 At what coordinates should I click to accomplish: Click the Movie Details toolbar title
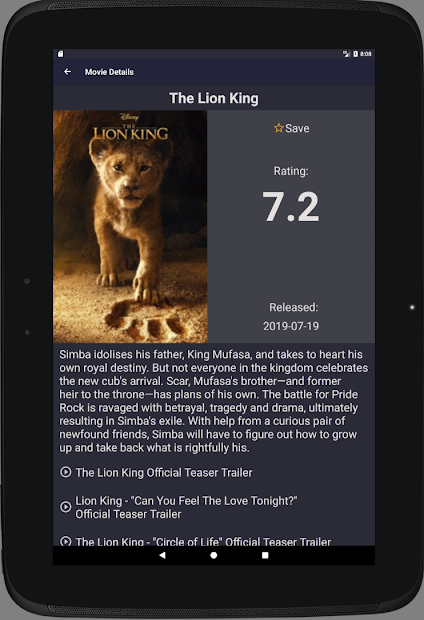tap(109, 72)
